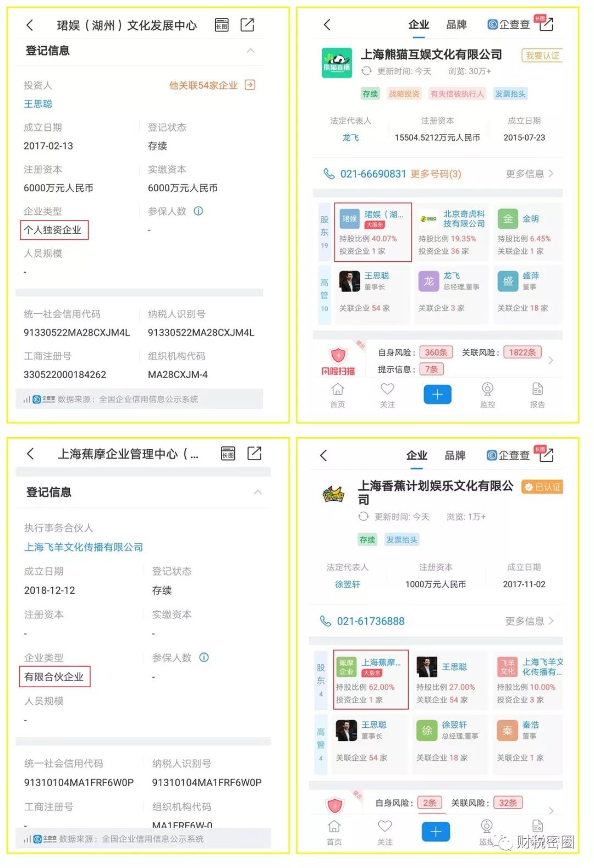Tap blue plus button on 熊猫互娱 page
The image size is (594, 868).
pyautogui.click(x=437, y=394)
